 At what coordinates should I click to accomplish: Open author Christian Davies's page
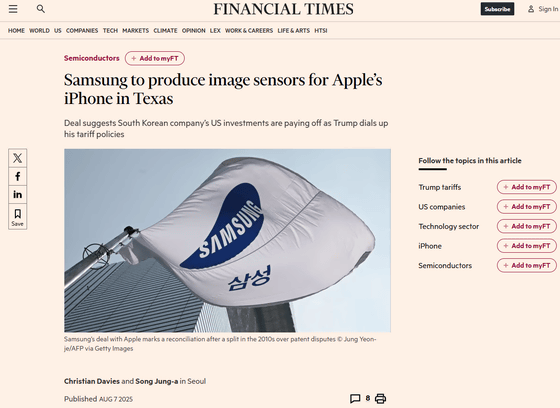pyautogui.click(x=92, y=381)
